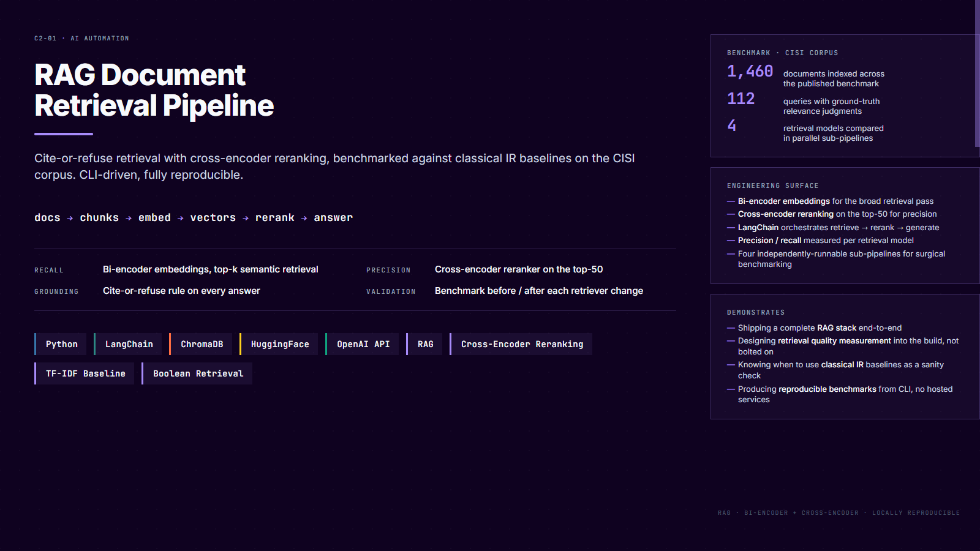Click the 'answer' pipeline step
Screen dimensions: 980x551
coord(333,217)
